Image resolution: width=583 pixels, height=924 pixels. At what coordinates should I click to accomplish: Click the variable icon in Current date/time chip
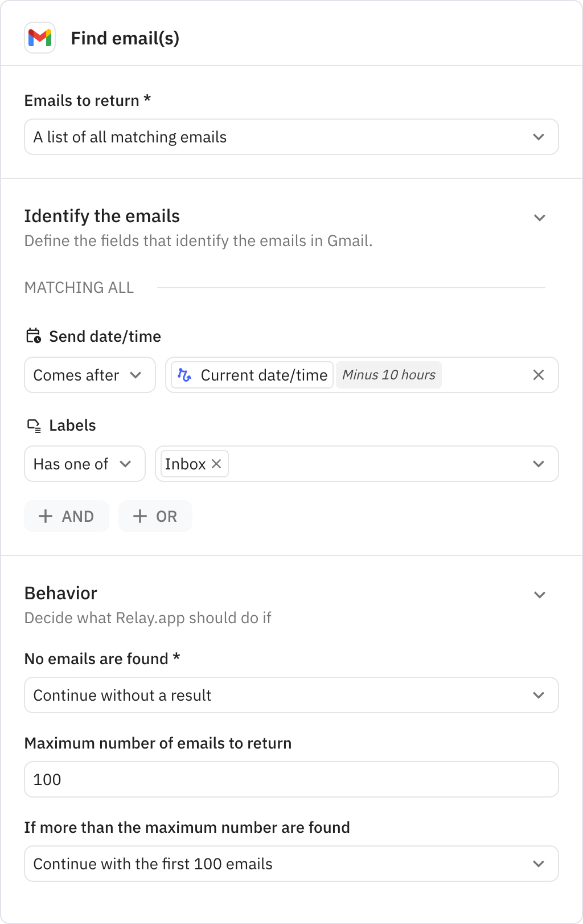coord(185,375)
